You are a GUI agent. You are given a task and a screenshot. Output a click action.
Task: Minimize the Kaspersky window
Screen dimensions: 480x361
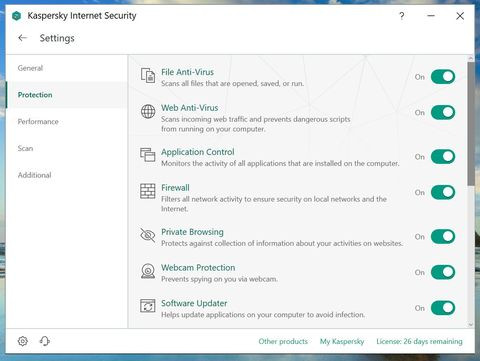coord(431,16)
